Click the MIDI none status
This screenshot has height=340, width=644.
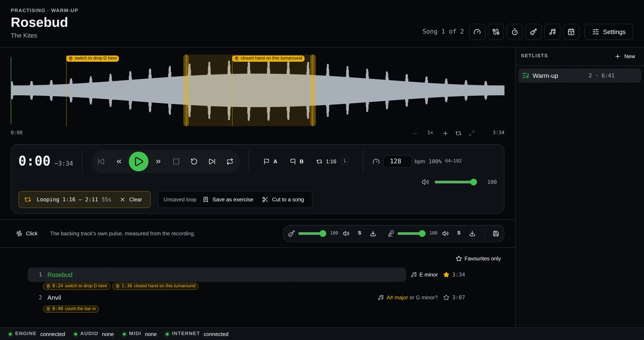click(140, 334)
